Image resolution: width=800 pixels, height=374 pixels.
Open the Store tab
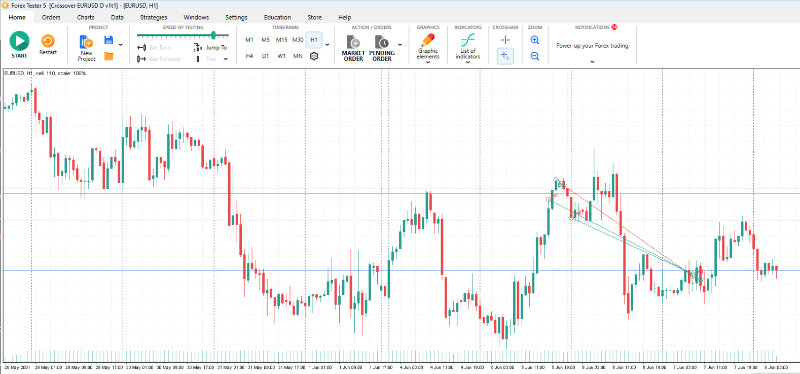pyautogui.click(x=315, y=17)
